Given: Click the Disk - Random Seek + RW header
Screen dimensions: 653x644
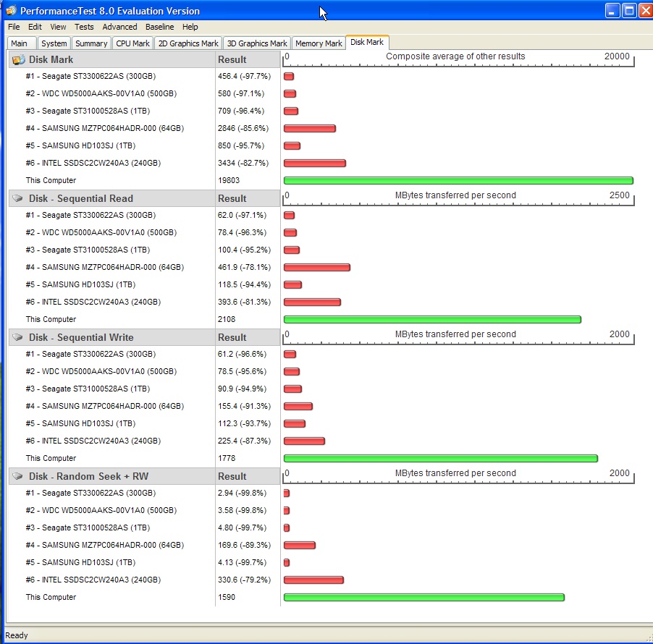Looking at the screenshot, I should [112, 476].
